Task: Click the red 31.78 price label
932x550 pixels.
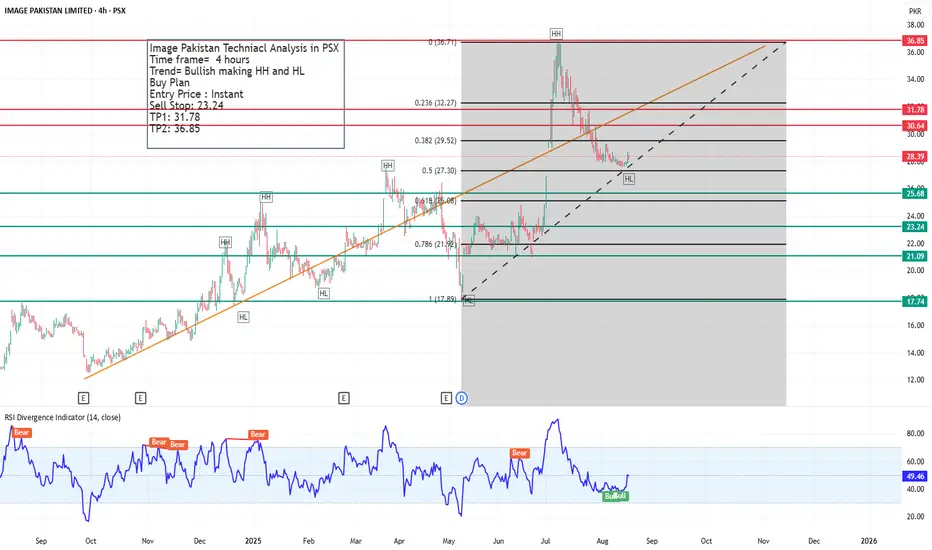Action: click(x=915, y=109)
